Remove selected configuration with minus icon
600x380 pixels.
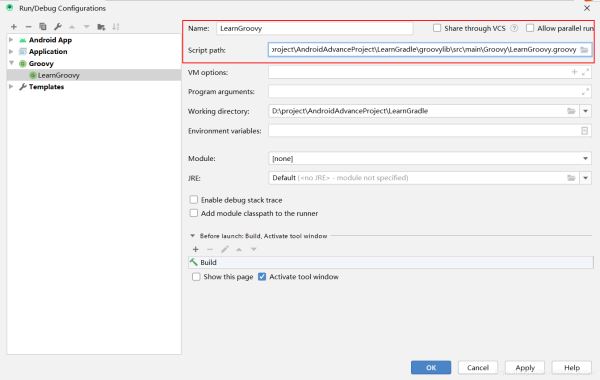pyautogui.click(x=28, y=27)
